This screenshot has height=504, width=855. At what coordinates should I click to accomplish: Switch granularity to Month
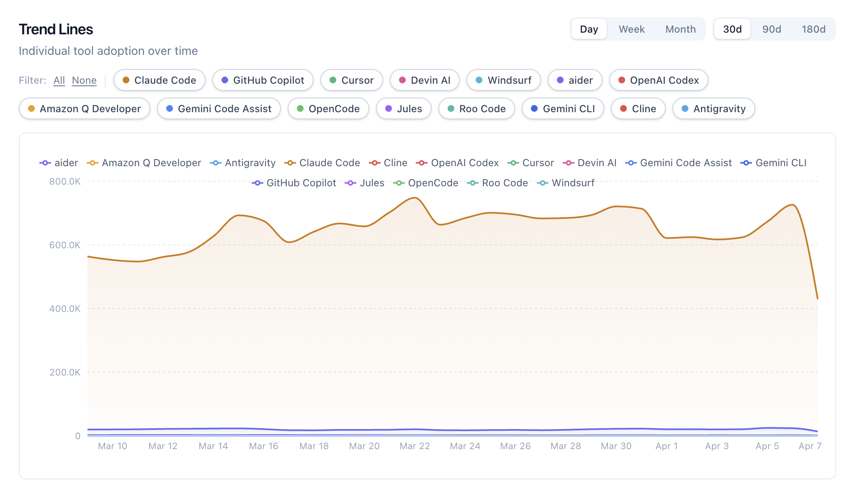tap(680, 29)
